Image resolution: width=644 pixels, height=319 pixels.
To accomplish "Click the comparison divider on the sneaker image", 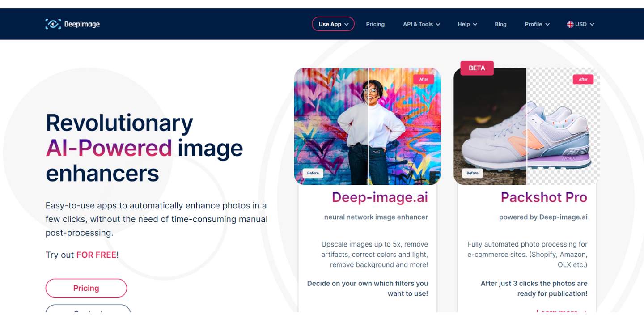I will pyautogui.click(x=527, y=126).
